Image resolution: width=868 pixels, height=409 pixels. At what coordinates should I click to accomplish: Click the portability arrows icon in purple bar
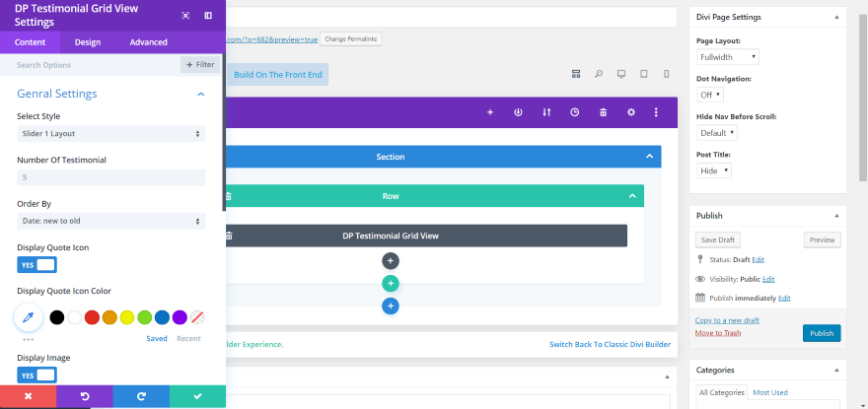pos(546,112)
